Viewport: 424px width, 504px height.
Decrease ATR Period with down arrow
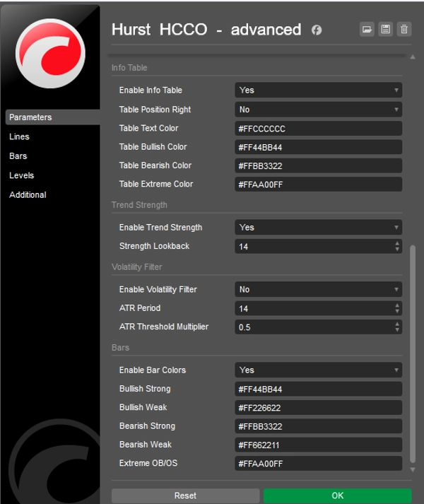[x=397, y=312]
